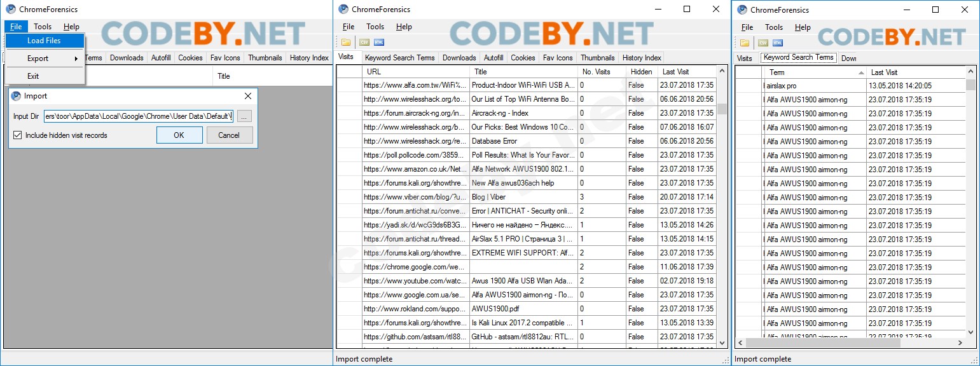Viewport: 980px width, 366px height.
Task: Toggle Include hidden visit records checkbox
Action: [x=17, y=135]
